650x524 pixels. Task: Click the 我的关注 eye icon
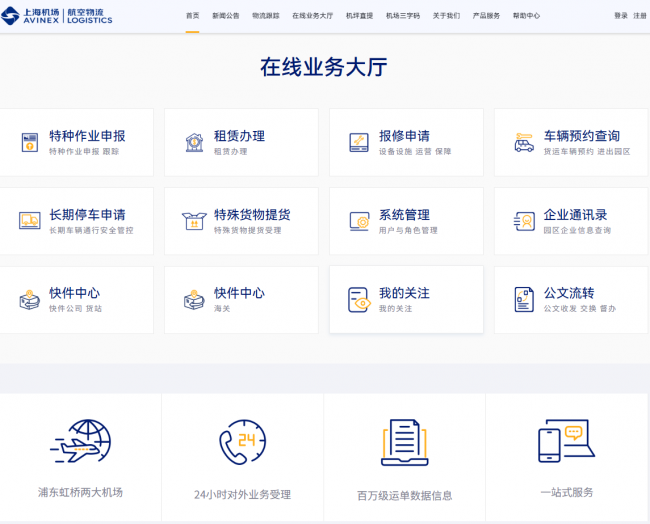[359, 299]
